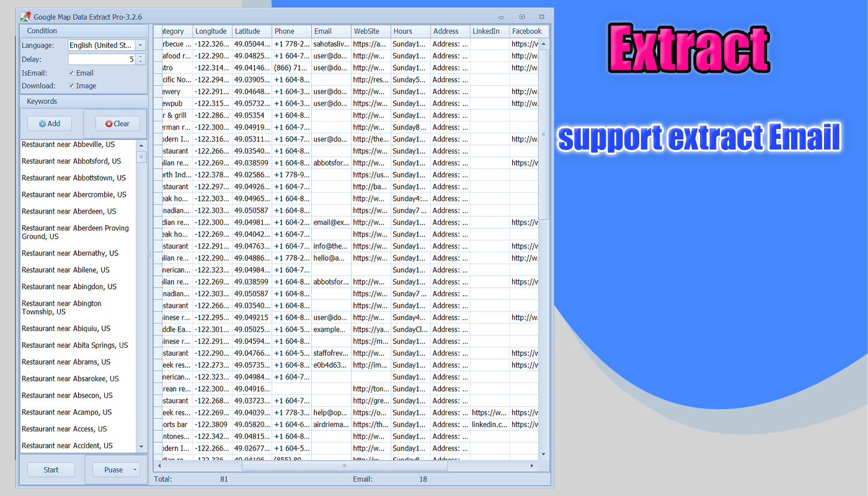This screenshot has height=496, width=868.
Task: Click the Start button
Action: point(51,470)
